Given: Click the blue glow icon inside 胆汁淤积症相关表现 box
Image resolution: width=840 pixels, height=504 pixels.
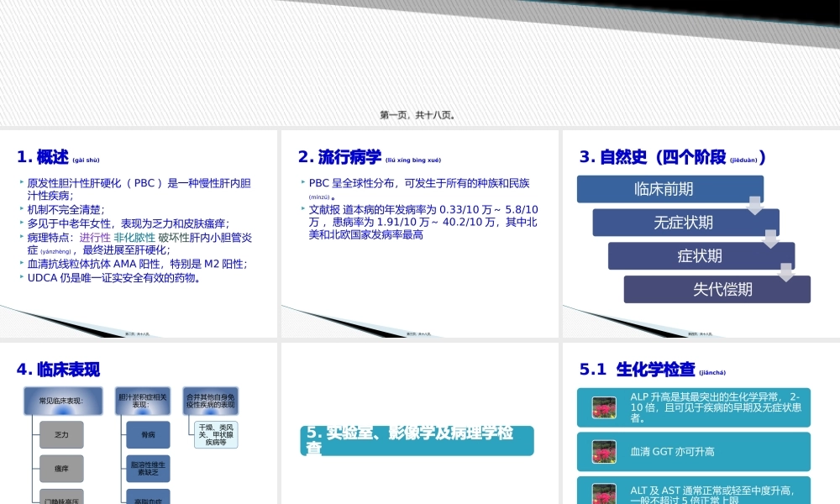Looking at the screenshot, I should 144,413.
